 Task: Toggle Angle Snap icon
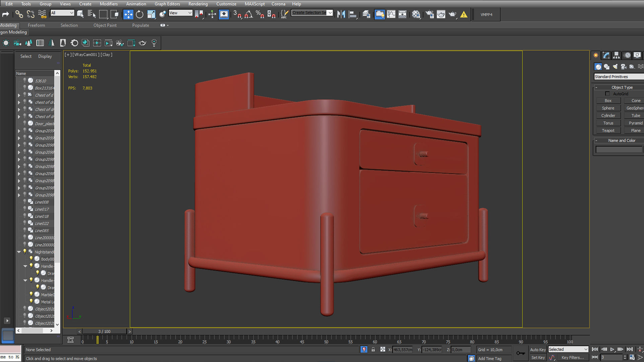249,14
